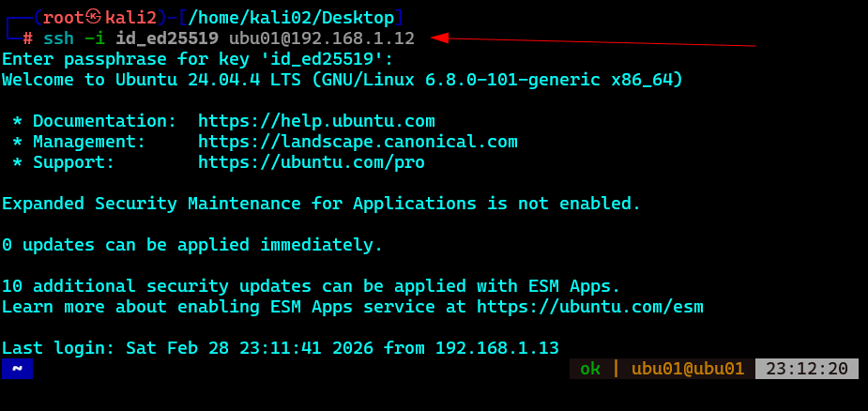Screen dimensions: 868x411
Task: Click the Last login timestamp line
Action: pyautogui.click(x=280, y=348)
